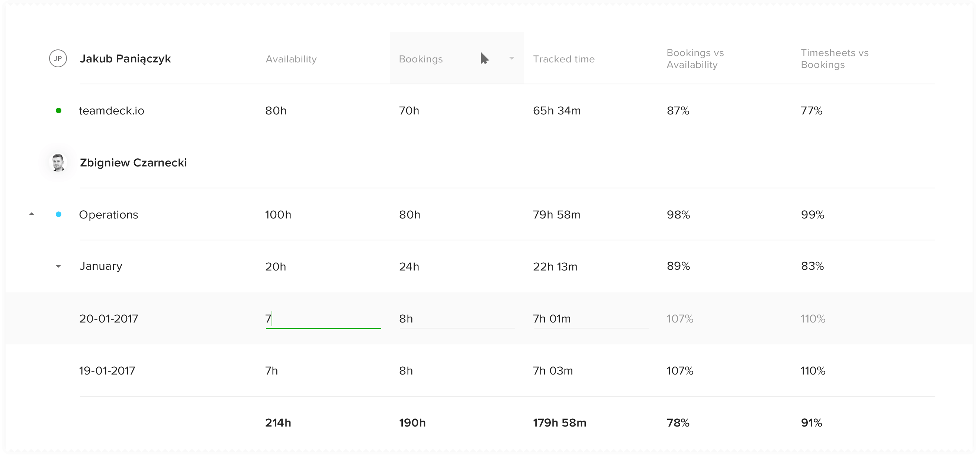This screenshot has width=980, height=457.
Task: Focus the availability input for 20-01-2017
Action: click(x=323, y=319)
